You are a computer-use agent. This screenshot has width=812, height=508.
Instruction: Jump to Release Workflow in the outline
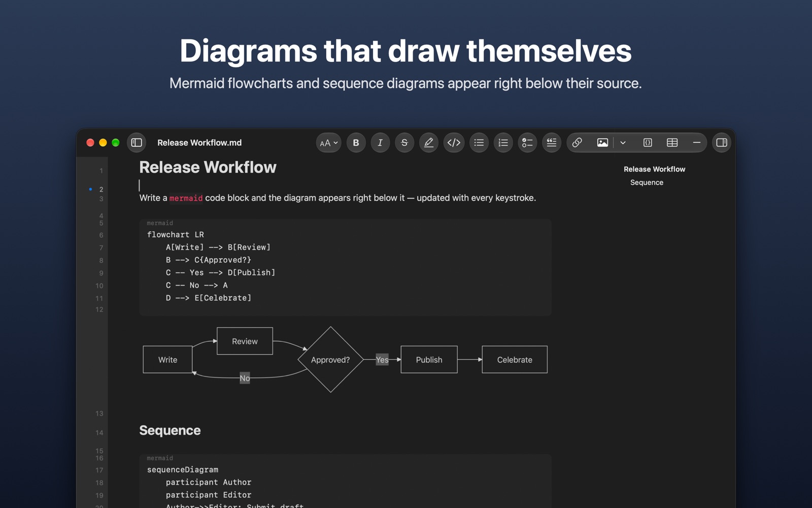654,169
